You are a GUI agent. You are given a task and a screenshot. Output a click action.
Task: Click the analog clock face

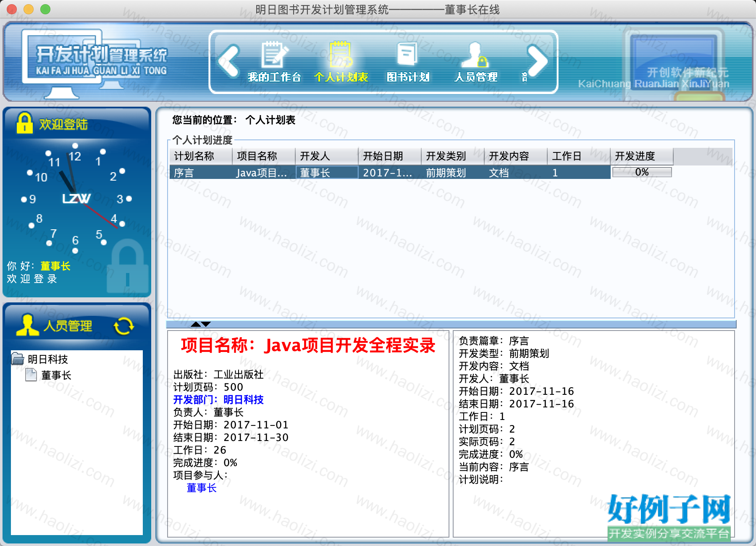(x=76, y=198)
